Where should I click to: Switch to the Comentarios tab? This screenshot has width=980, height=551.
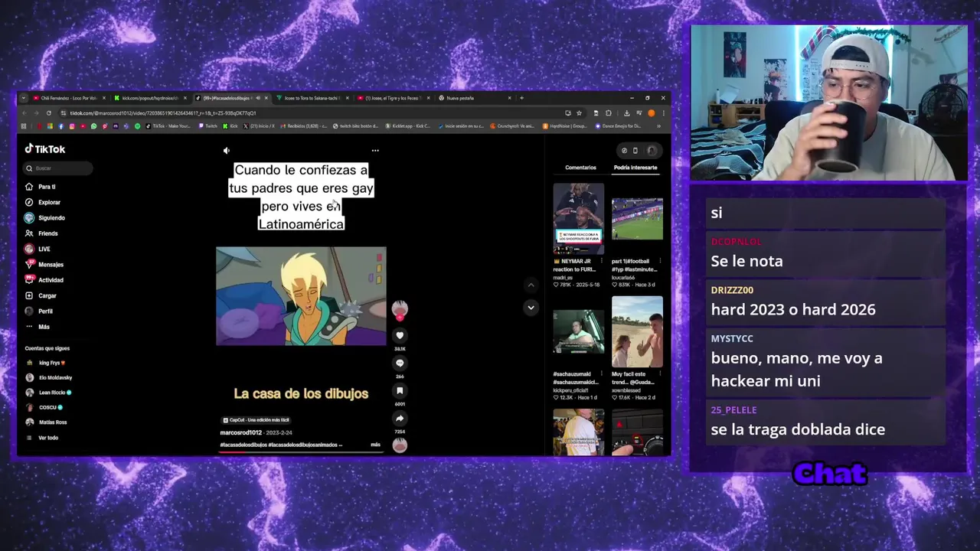[580, 168]
